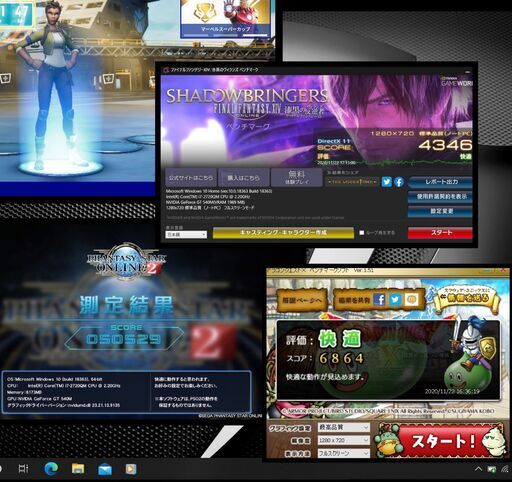
Task: Open Task View from the taskbar
Action: [x=23, y=469]
